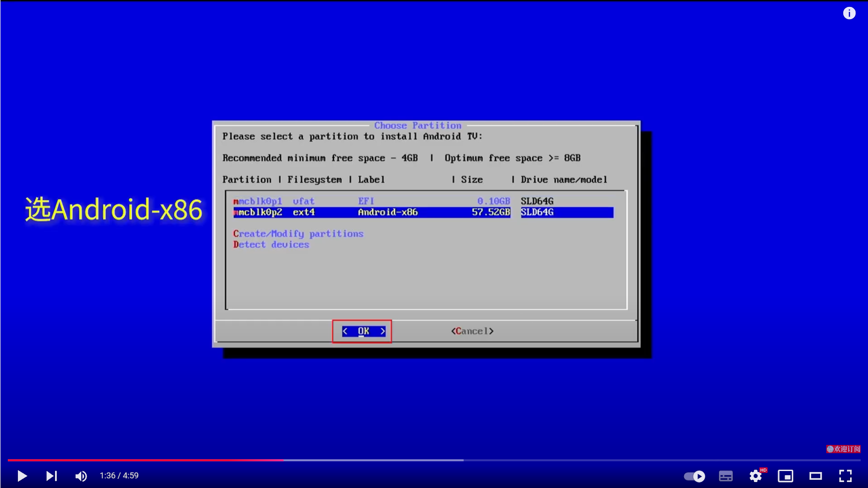This screenshot has width=868, height=488.
Task: Switch to miniplayer mode
Action: [785, 476]
